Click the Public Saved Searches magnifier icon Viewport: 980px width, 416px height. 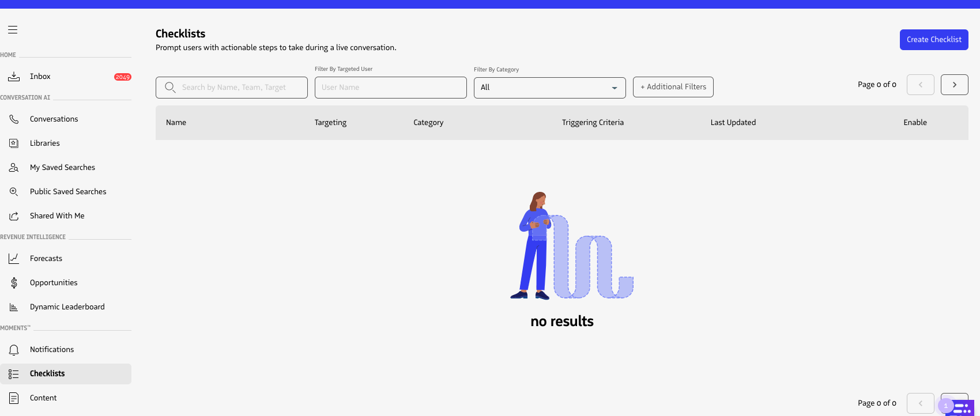tap(14, 192)
